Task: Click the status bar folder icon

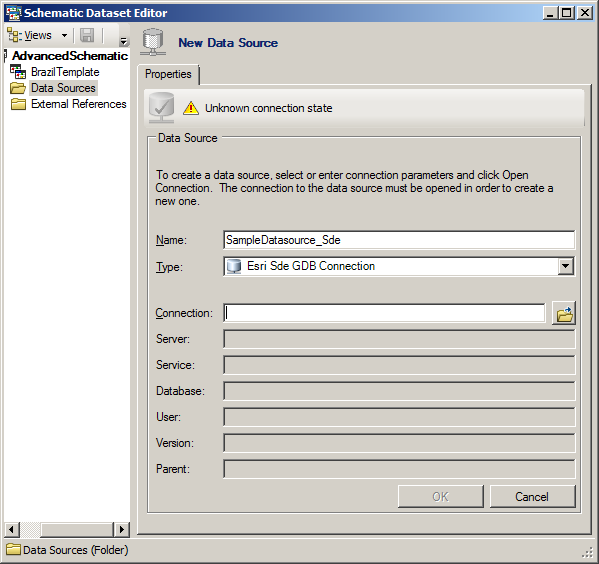Action: point(13,550)
